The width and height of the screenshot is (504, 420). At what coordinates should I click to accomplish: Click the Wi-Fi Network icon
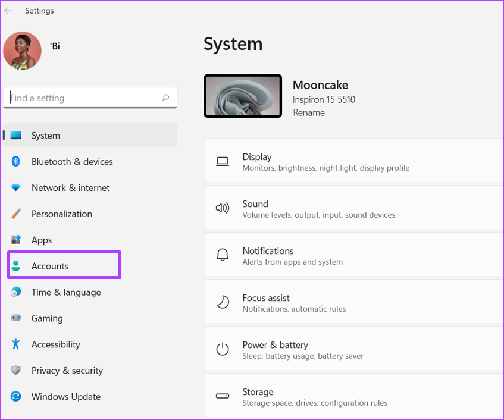click(15, 187)
